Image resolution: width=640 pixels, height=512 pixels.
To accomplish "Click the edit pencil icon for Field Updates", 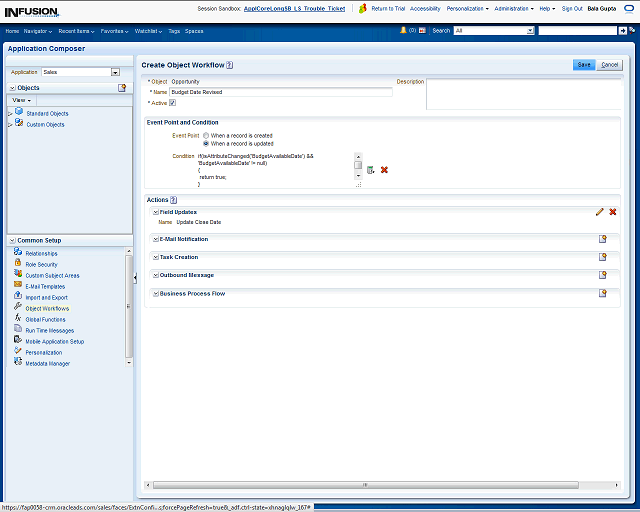I will pos(600,212).
